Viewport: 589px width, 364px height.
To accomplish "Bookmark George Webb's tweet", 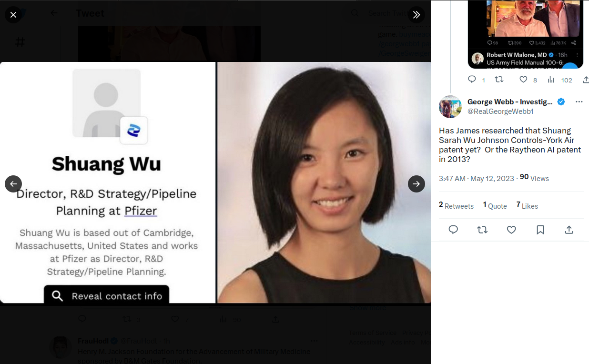I will tap(540, 230).
